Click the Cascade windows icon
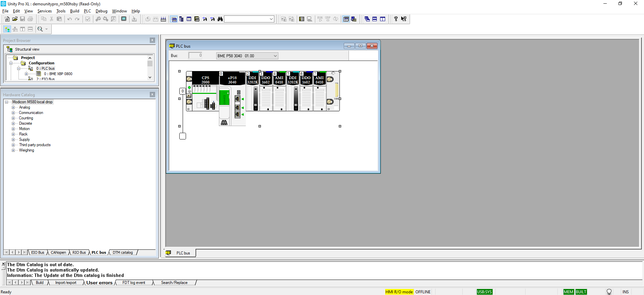The width and height of the screenshot is (644, 295). tap(367, 19)
